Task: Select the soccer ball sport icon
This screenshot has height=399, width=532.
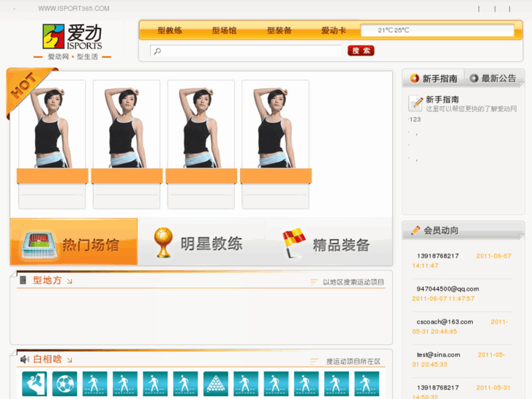Action: (65, 384)
